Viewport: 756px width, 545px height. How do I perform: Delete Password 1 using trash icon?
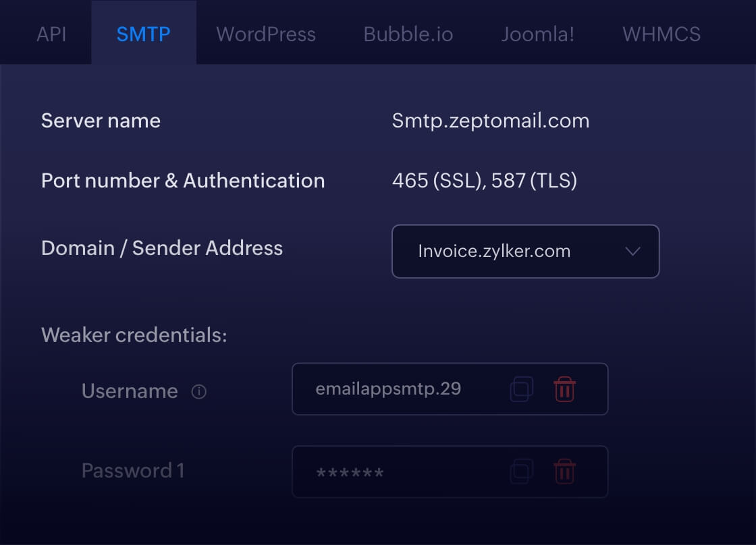[x=564, y=471]
